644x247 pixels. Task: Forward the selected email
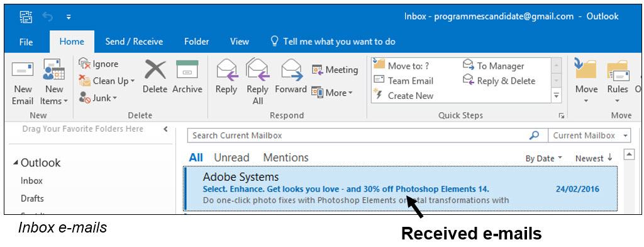click(x=291, y=77)
